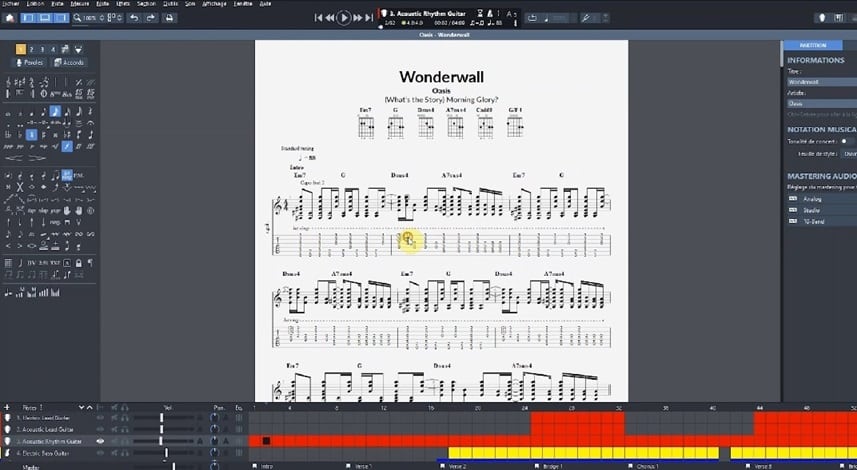This screenshot has width=857, height=470.
Task: Toggle the countdown hourglass icon
Action: pos(480,13)
